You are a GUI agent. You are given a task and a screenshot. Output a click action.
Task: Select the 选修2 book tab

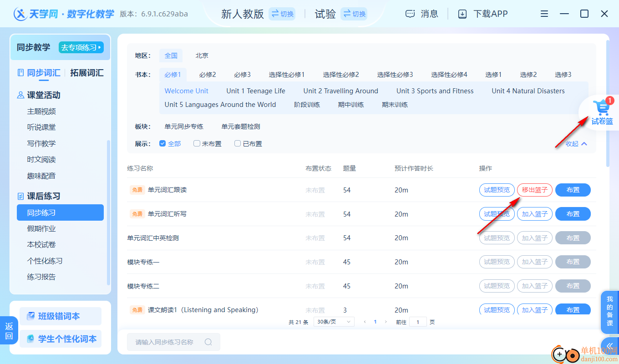528,75
